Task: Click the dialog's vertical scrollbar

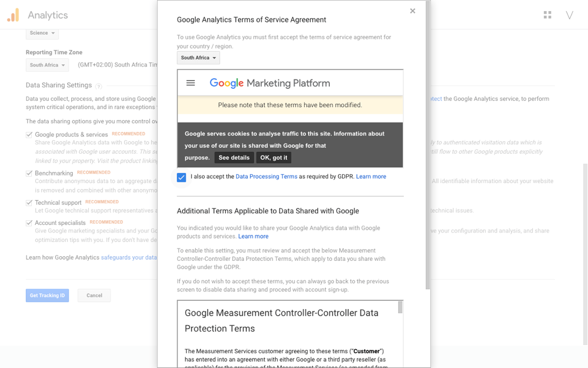Action: tap(428, 145)
